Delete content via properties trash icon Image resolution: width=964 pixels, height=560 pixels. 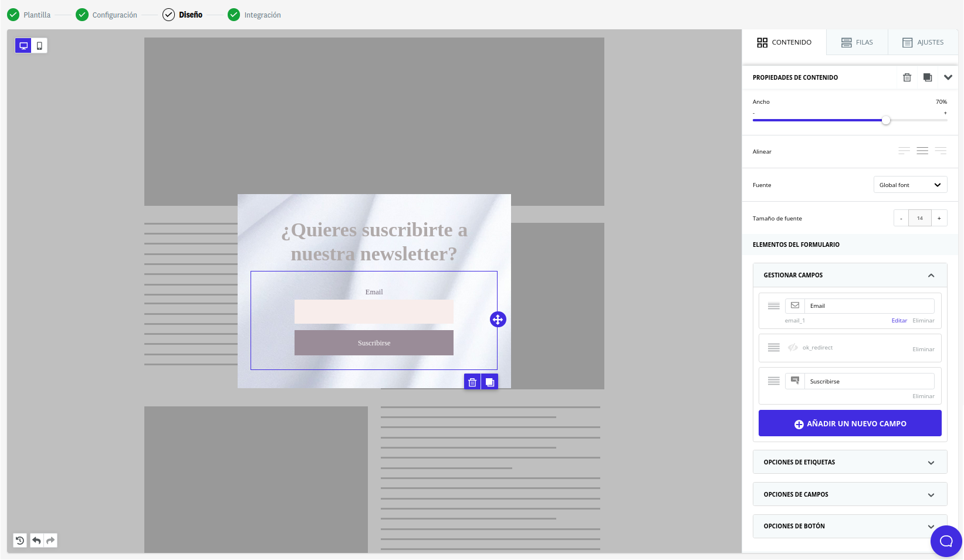[907, 77]
